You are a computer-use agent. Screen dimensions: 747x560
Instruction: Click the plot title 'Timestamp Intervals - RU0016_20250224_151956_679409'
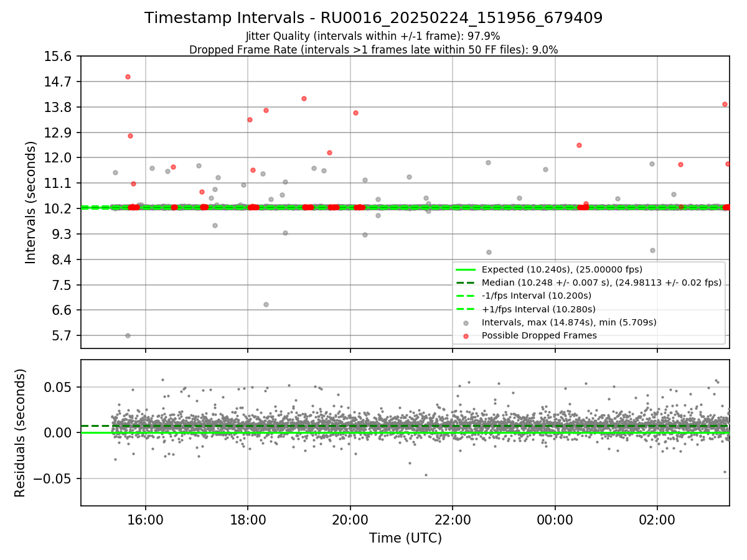pyautogui.click(x=374, y=18)
